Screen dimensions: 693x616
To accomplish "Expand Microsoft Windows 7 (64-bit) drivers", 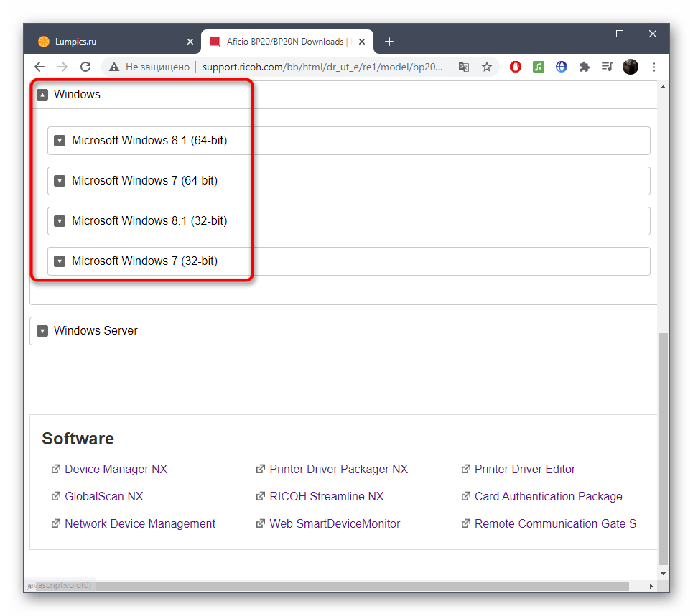I will (349, 181).
